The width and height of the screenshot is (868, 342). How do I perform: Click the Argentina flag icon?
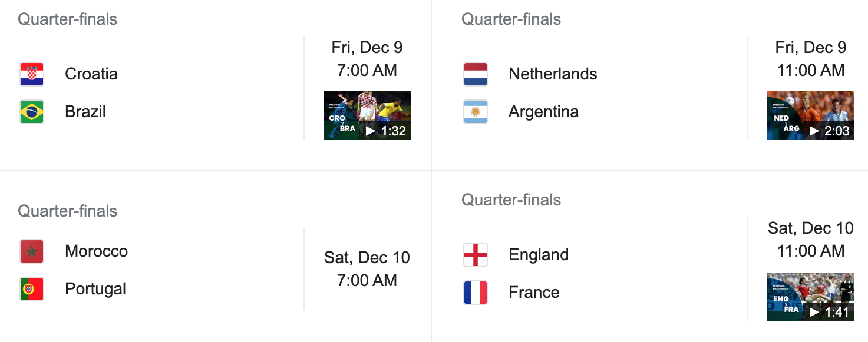point(476,112)
